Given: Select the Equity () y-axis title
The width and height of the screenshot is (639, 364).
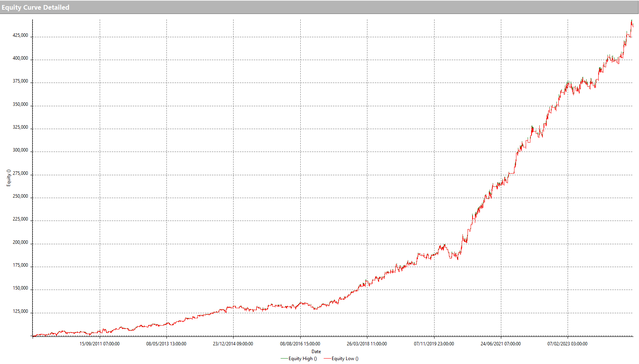Looking at the screenshot, I should [9, 178].
